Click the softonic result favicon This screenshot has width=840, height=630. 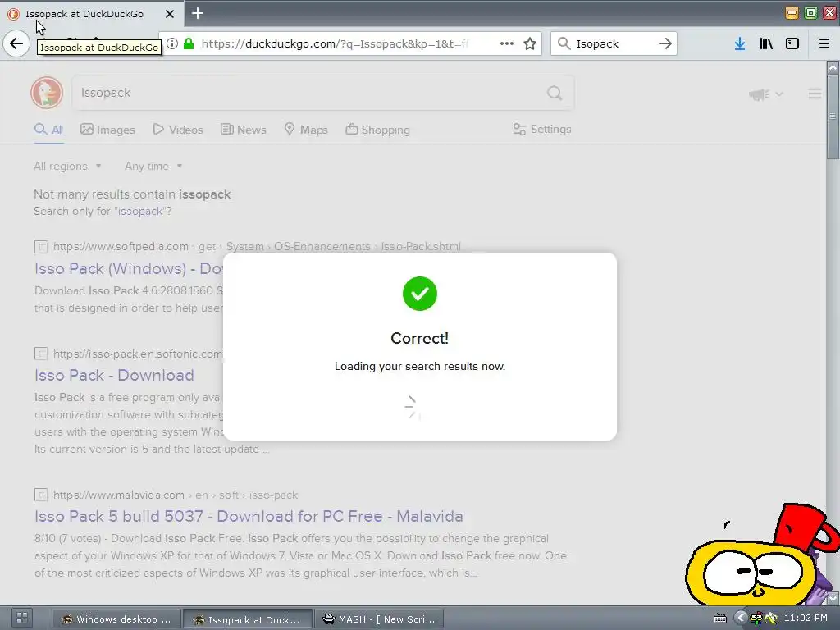[x=41, y=354]
